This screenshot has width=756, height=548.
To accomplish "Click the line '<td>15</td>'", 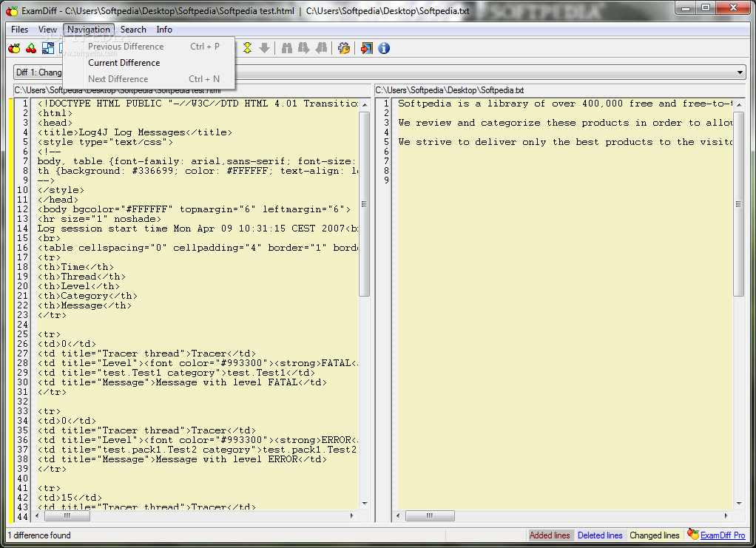I will click(70, 498).
